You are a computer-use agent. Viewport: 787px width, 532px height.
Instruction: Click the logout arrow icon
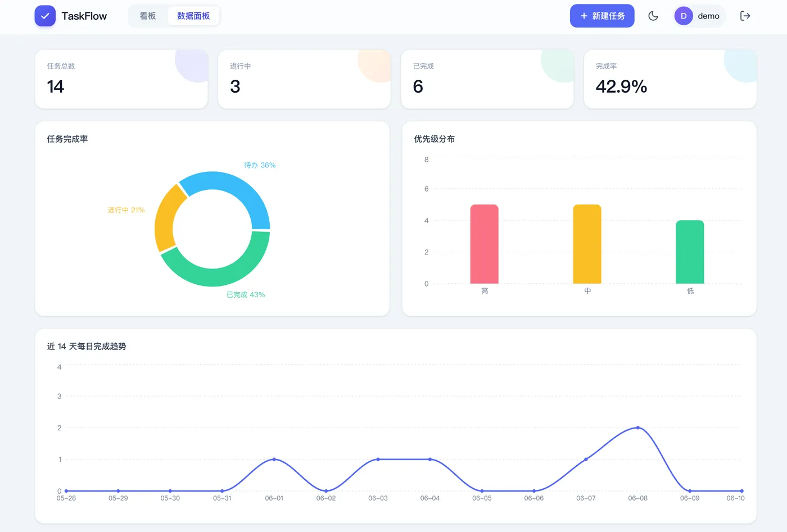(745, 16)
